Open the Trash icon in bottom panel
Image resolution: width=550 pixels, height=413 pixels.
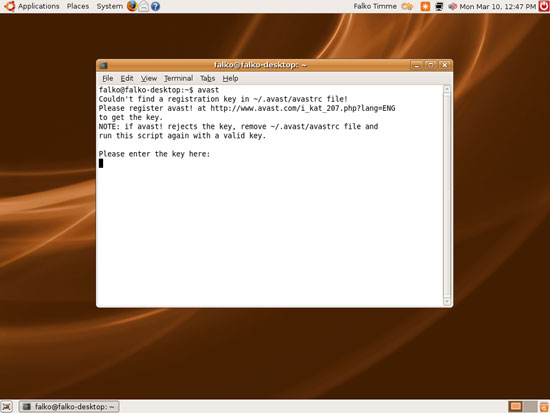pyautogui.click(x=544, y=407)
